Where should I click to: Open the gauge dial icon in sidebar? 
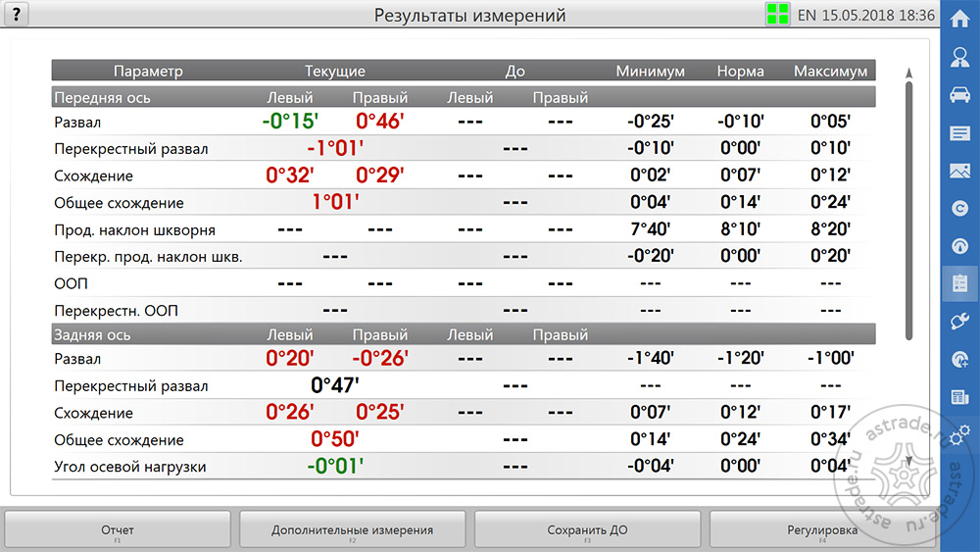click(x=960, y=246)
